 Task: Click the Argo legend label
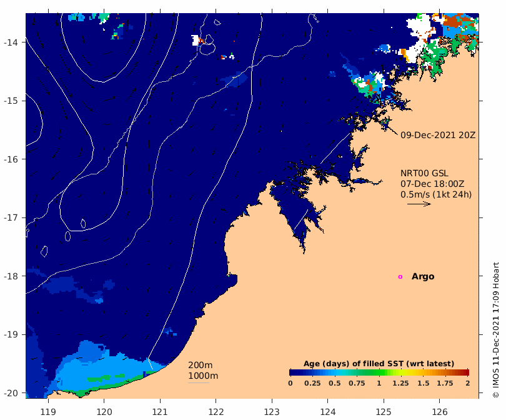423,277
